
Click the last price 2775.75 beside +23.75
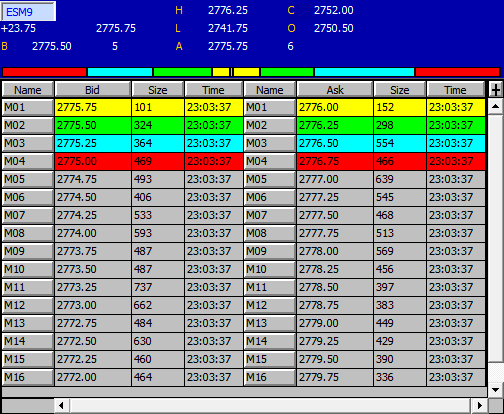[x=116, y=28]
